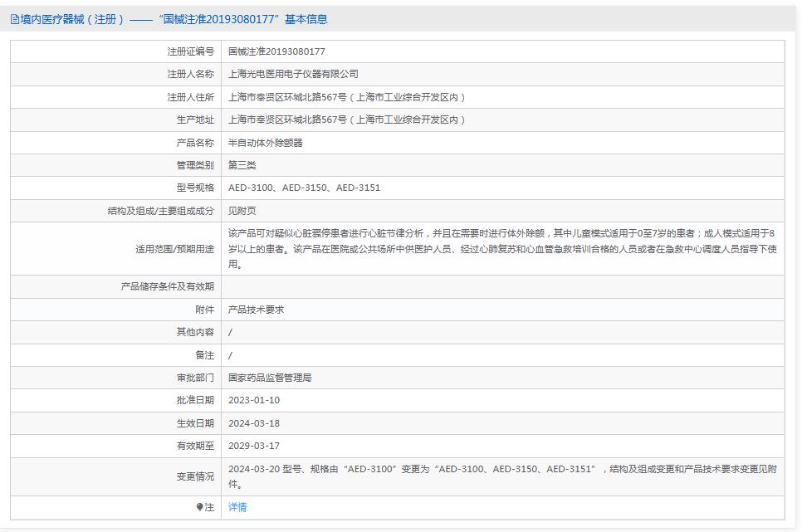This screenshot has width=802, height=532.
Task: Open the 详情 link in the 注 row
Action: click(x=237, y=507)
